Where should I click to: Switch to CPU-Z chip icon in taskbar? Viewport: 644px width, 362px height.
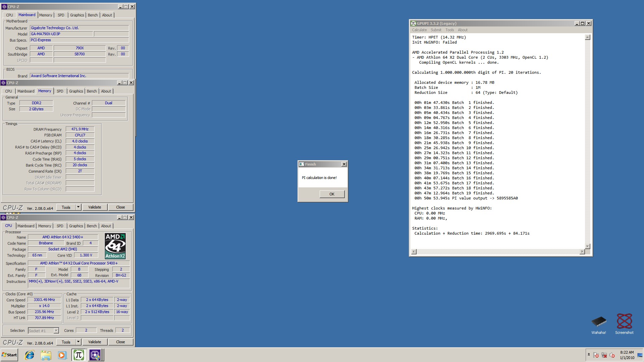pyautogui.click(x=95, y=355)
